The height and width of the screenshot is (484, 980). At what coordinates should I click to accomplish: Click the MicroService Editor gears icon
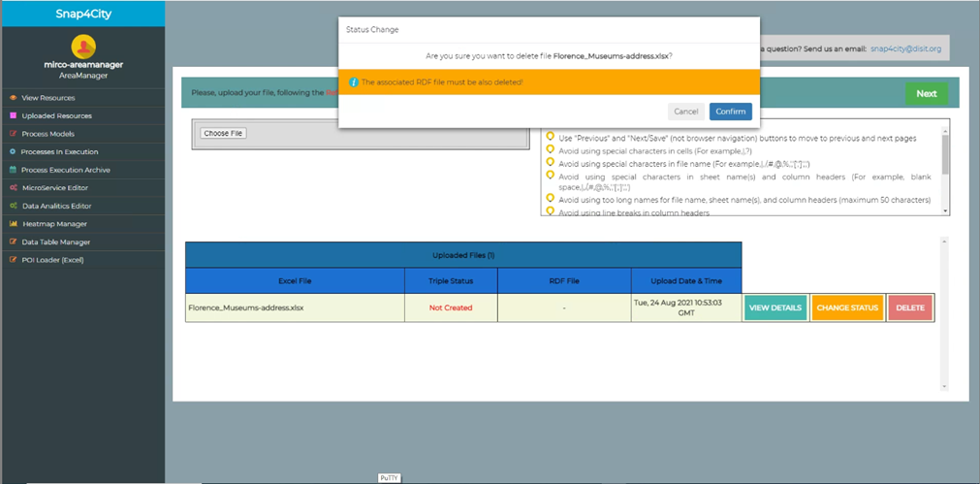[x=13, y=188]
